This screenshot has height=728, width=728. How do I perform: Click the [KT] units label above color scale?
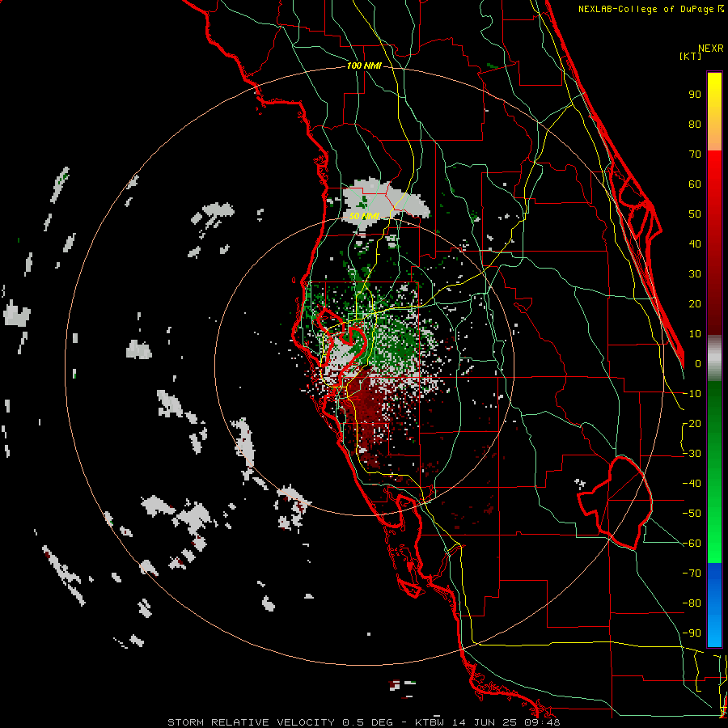click(690, 56)
